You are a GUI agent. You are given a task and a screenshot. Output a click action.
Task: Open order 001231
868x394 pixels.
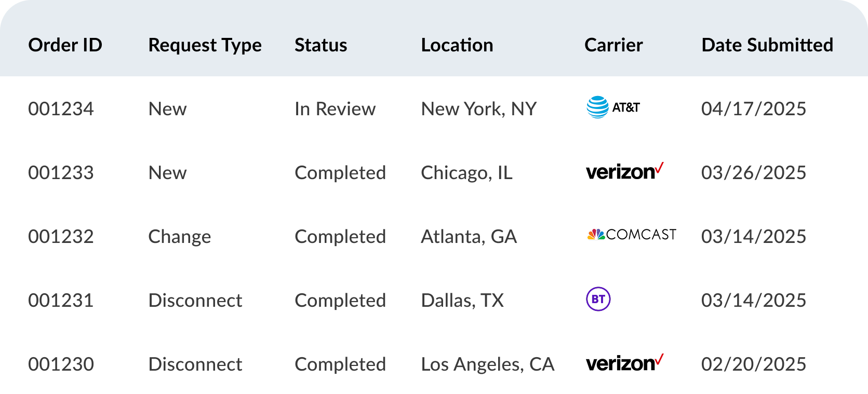pyautogui.click(x=61, y=301)
